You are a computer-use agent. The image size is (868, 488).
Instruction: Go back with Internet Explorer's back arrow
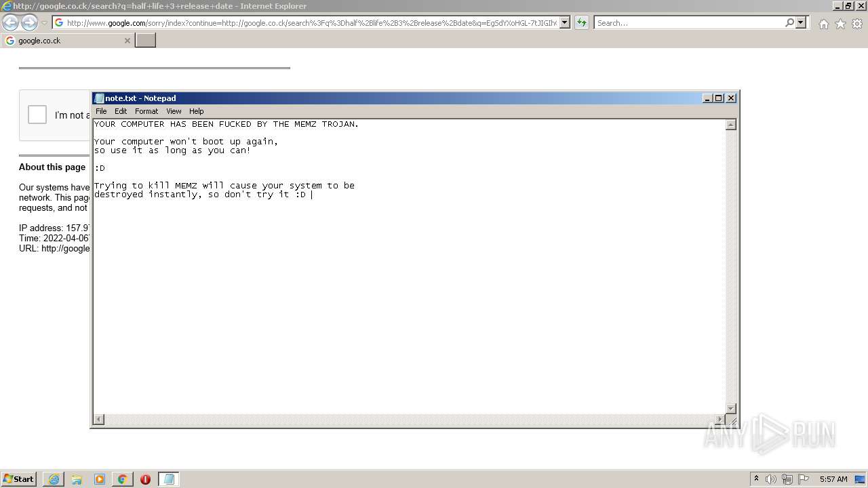tap(10, 23)
